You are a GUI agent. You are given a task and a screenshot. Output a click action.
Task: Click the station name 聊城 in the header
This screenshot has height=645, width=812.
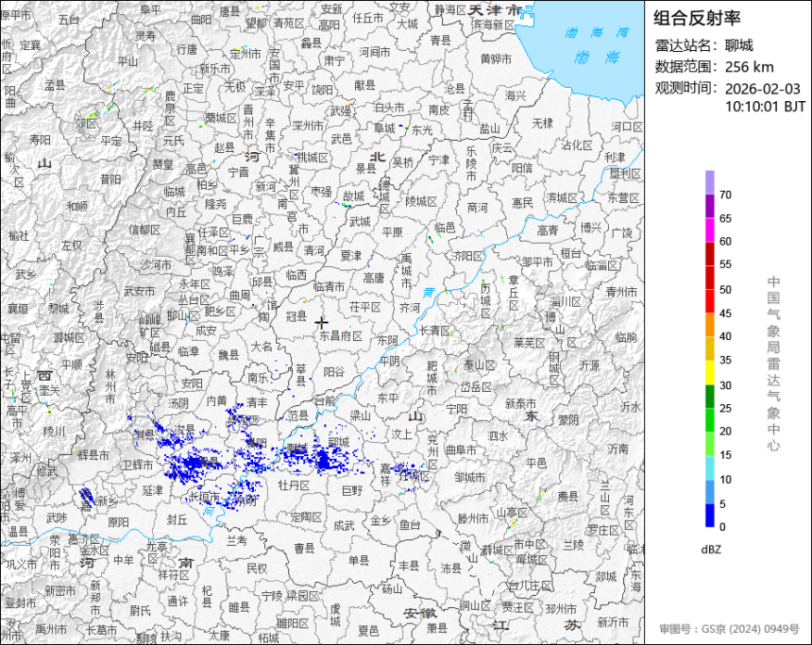(739, 45)
